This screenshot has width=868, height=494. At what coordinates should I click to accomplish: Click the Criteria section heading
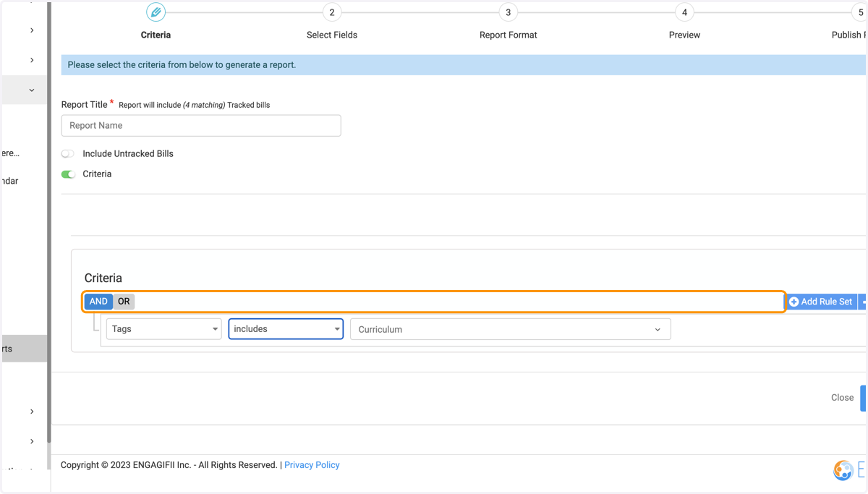pyautogui.click(x=103, y=278)
